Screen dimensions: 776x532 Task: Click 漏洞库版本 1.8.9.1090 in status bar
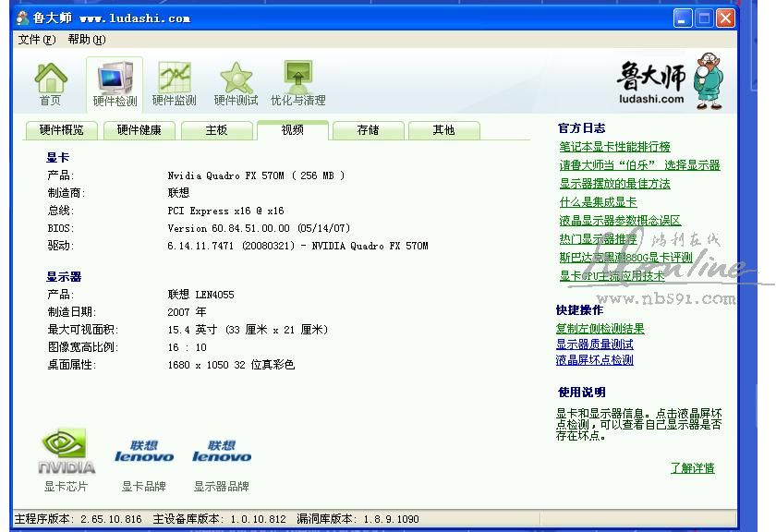point(358,519)
